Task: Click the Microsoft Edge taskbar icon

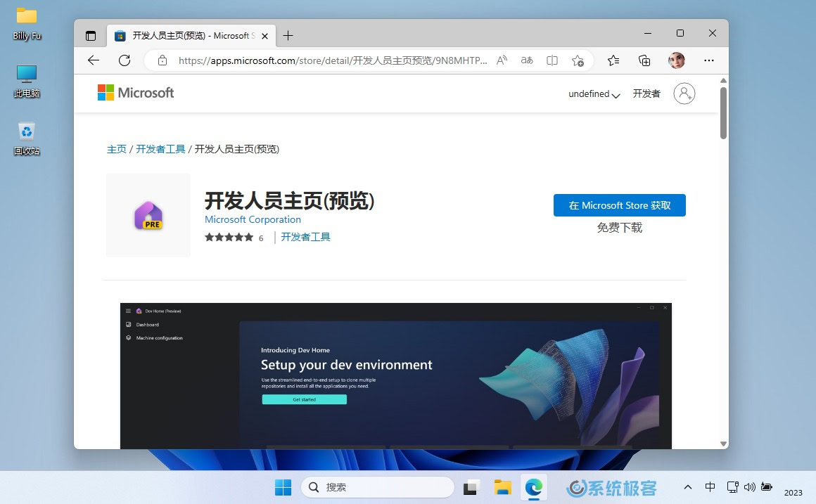Action: (x=534, y=487)
